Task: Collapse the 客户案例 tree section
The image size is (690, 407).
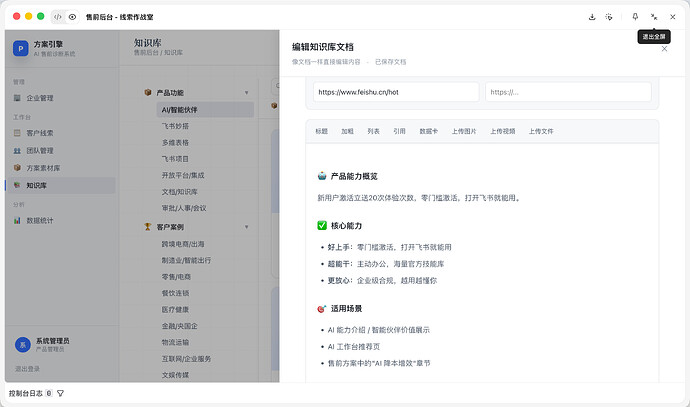Action: [246, 227]
